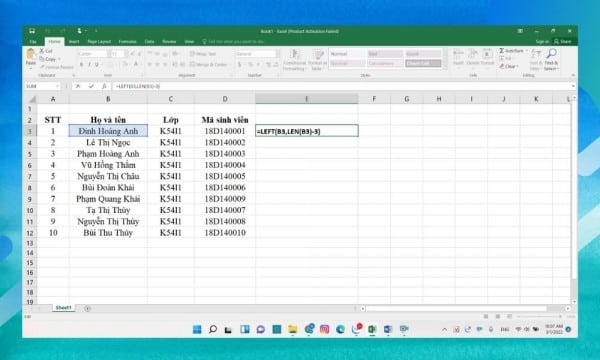600x360 pixels.
Task: Show hidden system tray icons
Action: click(444, 329)
